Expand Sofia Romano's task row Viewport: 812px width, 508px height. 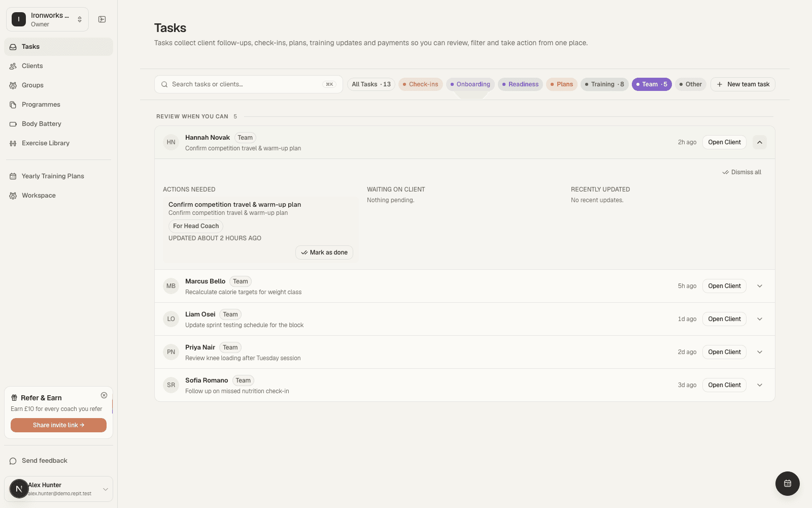click(x=760, y=385)
